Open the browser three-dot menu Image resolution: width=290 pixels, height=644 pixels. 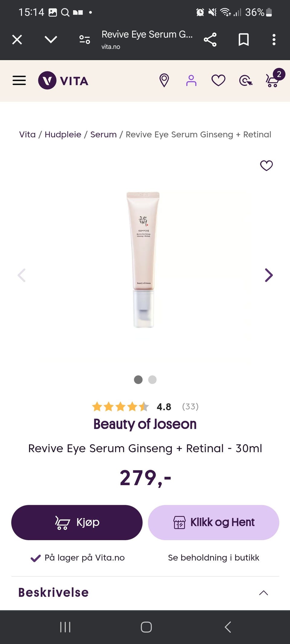click(x=274, y=40)
